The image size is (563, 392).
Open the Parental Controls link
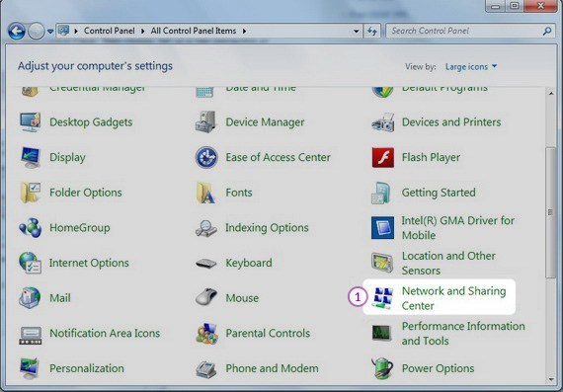[x=268, y=333]
